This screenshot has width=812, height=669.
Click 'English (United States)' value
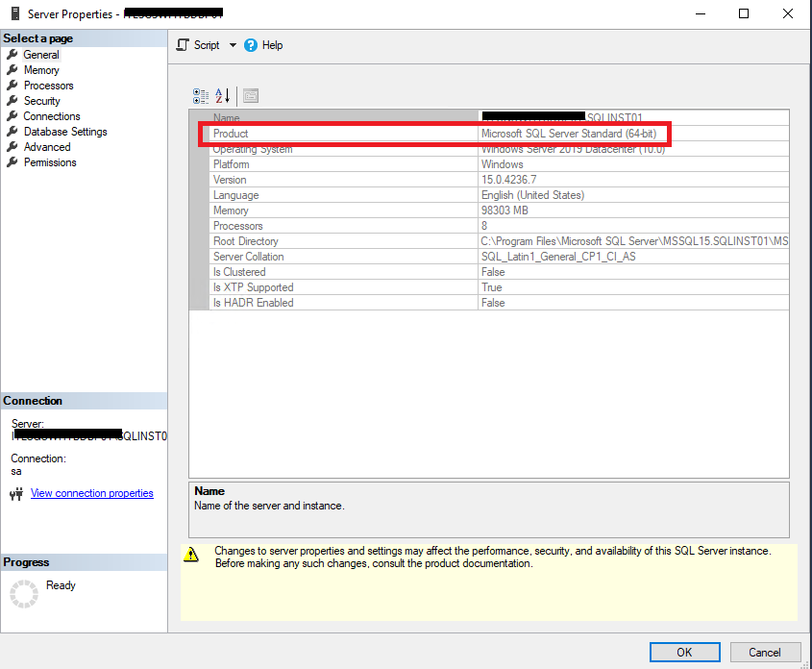click(x=532, y=195)
